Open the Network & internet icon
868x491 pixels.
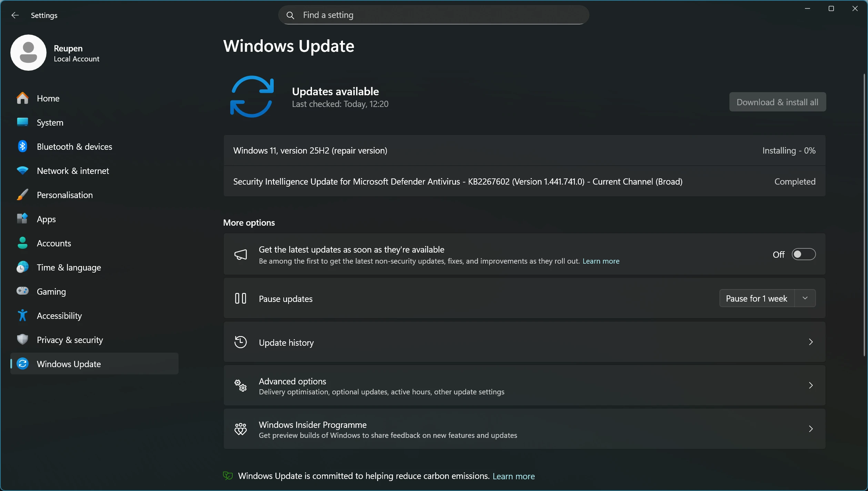pos(22,170)
